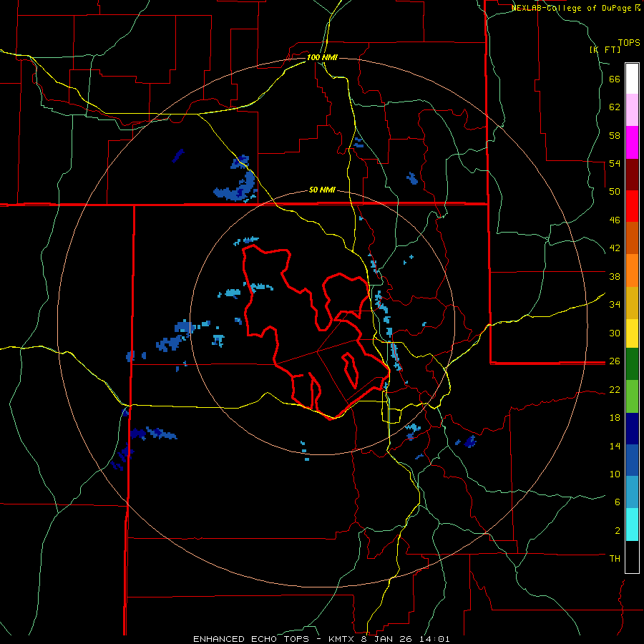This screenshot has width=644, height=644.
Task: Select the "14" legend value
Action: [x=615, y=446]
